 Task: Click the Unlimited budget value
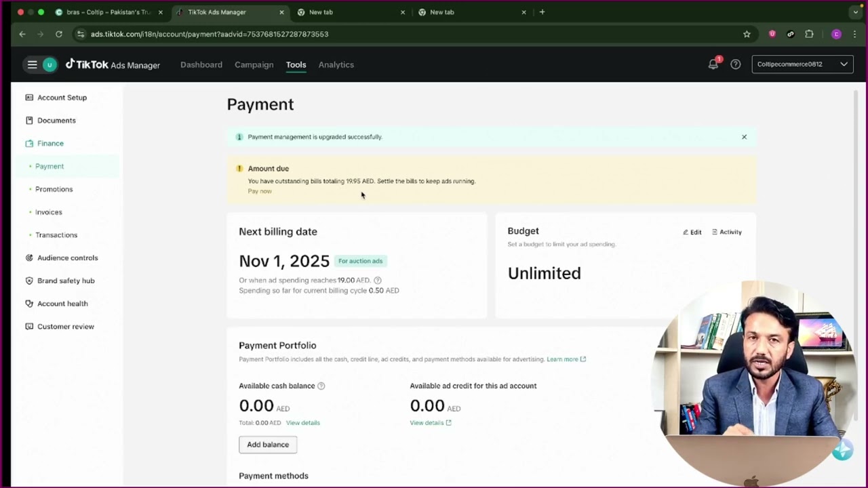(x=545, y=273)
